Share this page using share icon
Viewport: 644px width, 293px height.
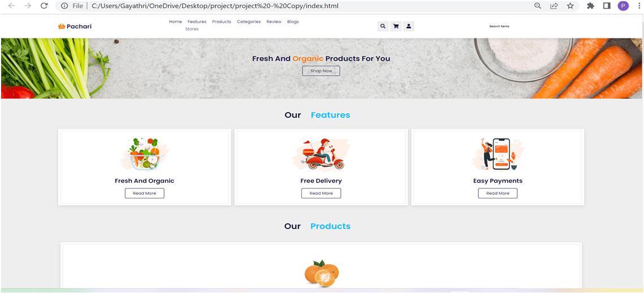point(554,6)
